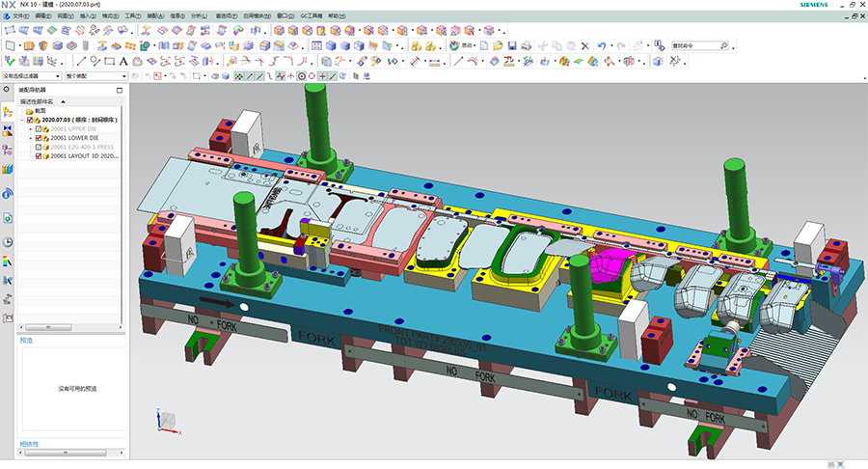Image resolution: width=868 pixels, height=469 pixels.
Task: Toggle the 20061 LAYOUT 3D checkbox
Action: click(39, 155)
